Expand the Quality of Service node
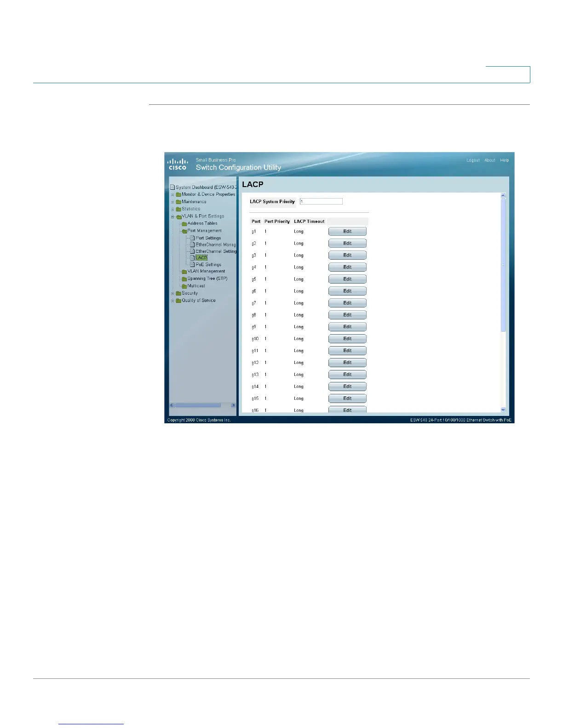This screenshot has height=728, width=563. (172, 301)
